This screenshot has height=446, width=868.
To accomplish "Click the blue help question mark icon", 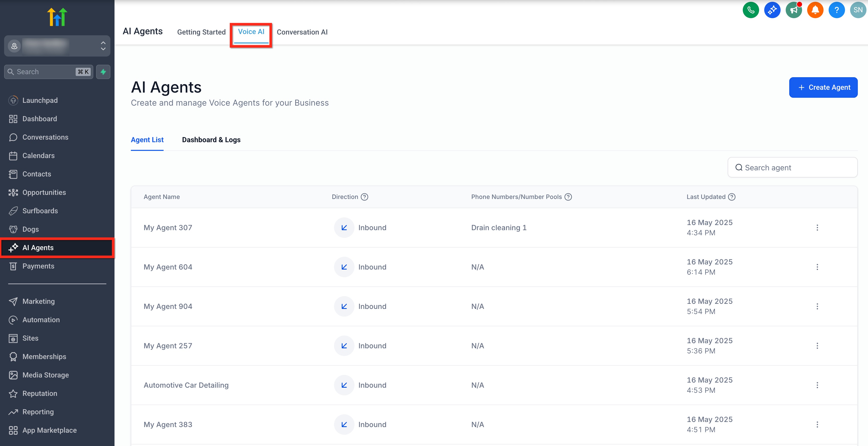I will pos(836,10).
